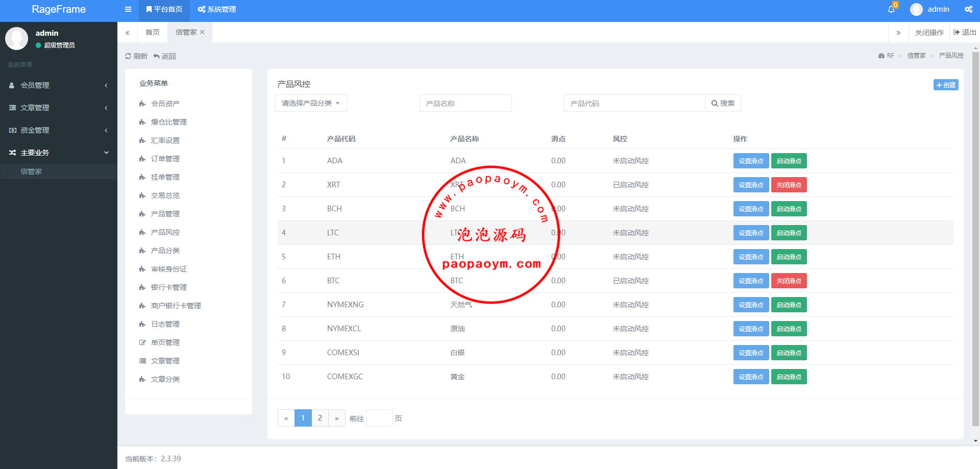The width and height of the screenshot is (980, 469).
Task: Click the refresh 刷新 icon
Action: point(128,56)
